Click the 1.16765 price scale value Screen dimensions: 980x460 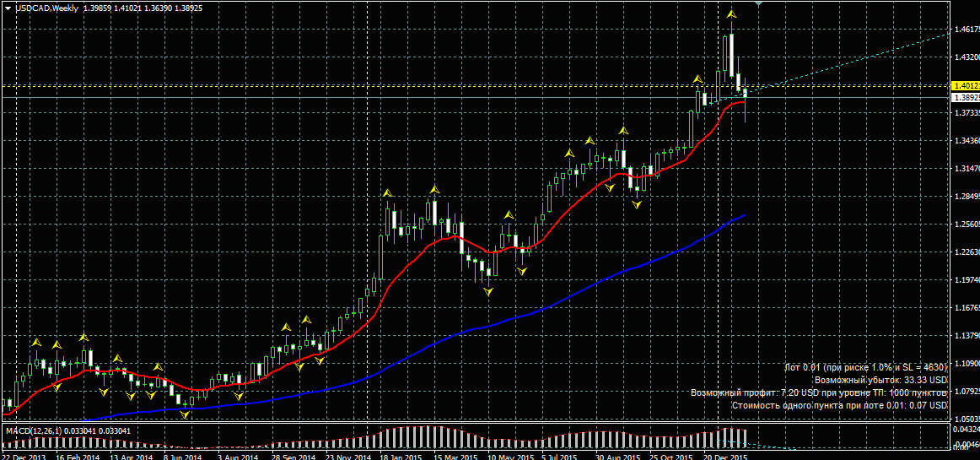(967, 308)
